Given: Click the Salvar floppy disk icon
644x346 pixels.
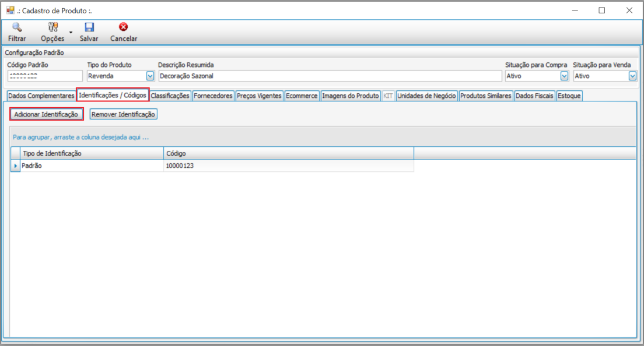Looking at the screenshot, I should point(89,27).
